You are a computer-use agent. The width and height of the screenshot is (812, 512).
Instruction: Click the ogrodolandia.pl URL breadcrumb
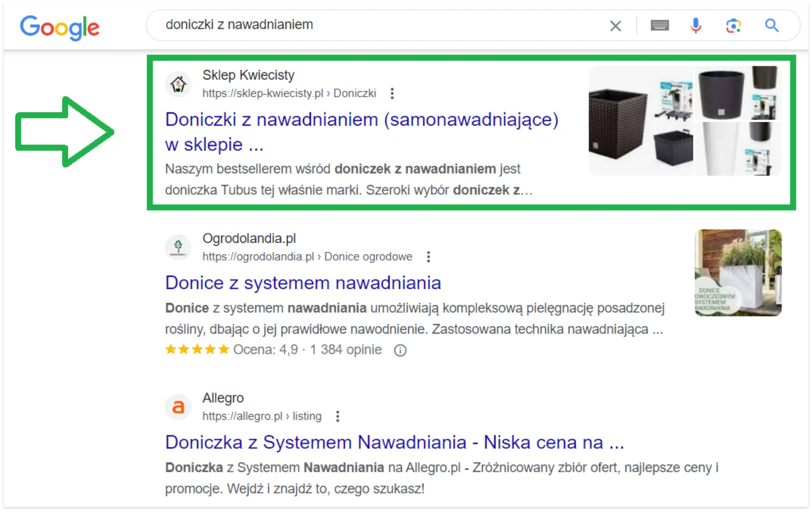(x=307, y=256)
